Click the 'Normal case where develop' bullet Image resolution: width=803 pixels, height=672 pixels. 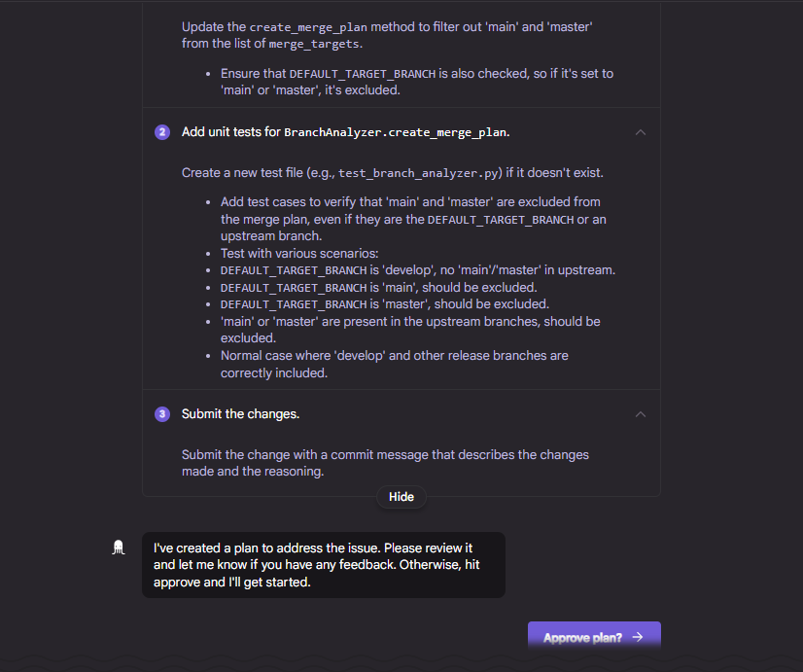click(x=395, y=364)
